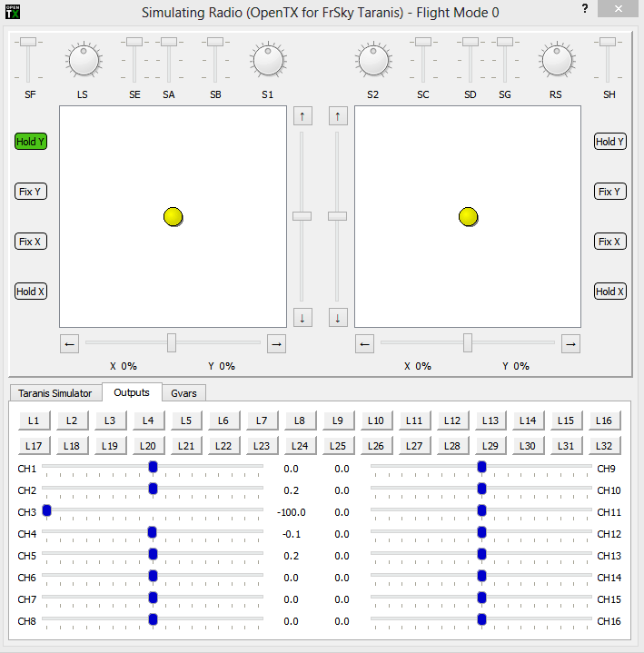Screen dimensions: 644x653
Task: Click logical switch L8 button
Action: pyautogui.click(x=300, y=420)
